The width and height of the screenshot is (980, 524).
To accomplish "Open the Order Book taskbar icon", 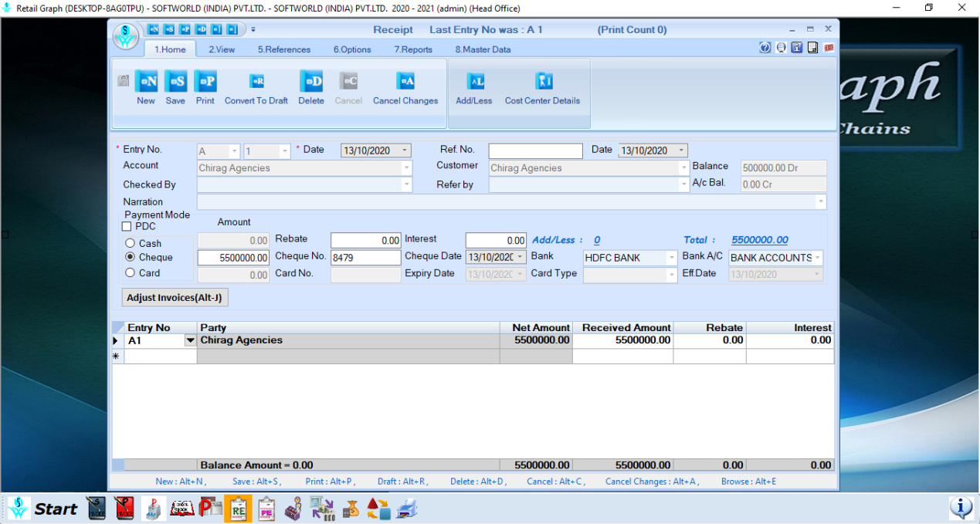I will coord(181,509).
